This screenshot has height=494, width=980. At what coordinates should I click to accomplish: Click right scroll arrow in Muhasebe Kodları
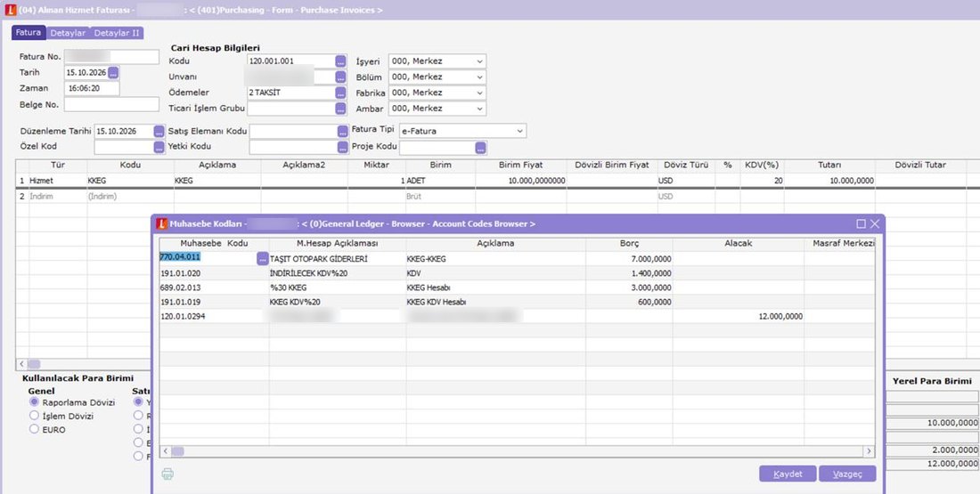(869, 451)
